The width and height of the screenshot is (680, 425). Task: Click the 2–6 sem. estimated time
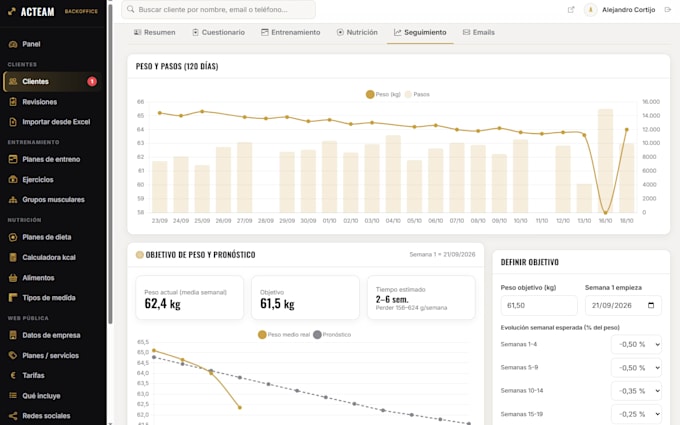[x=392, y=299]
